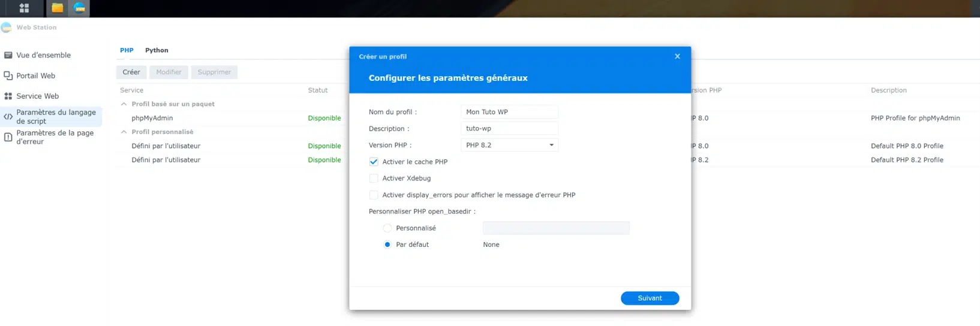This screenshot has width=980, height=326.
Task: Click the custom open_basedir path field
Action: click(556, 228)
